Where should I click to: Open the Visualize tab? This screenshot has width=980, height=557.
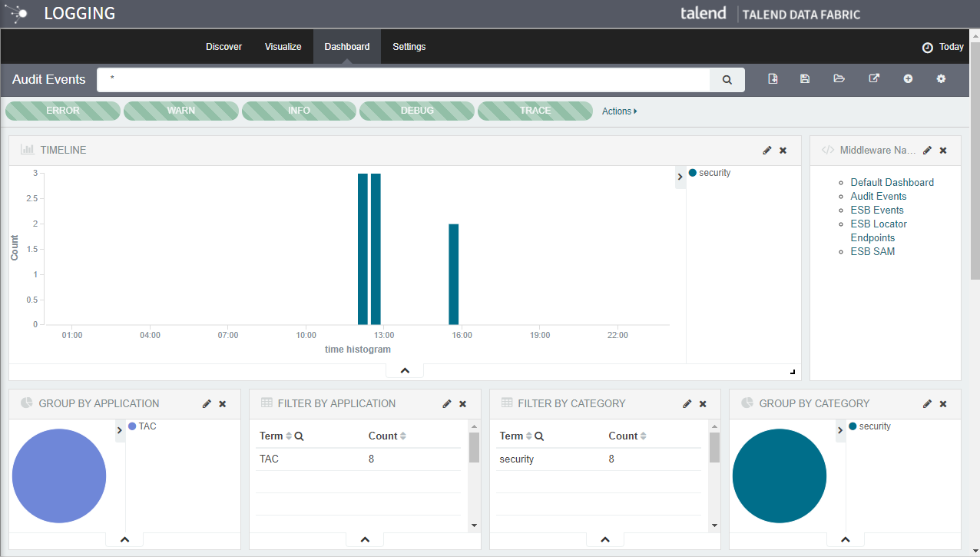pos(283,47)
